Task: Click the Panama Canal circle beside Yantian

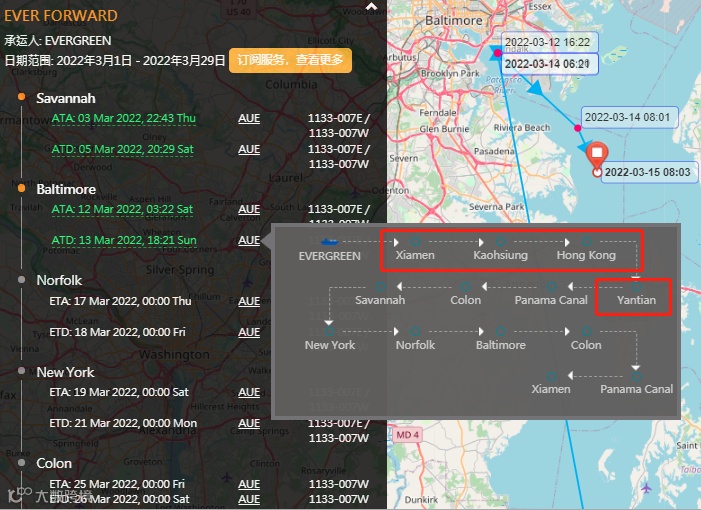Action: pyautogui.click(x=551, y=286)
